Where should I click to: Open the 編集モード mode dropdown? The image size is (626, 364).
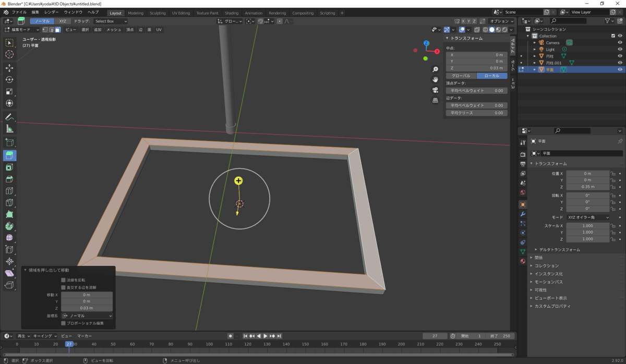(21, 30)
